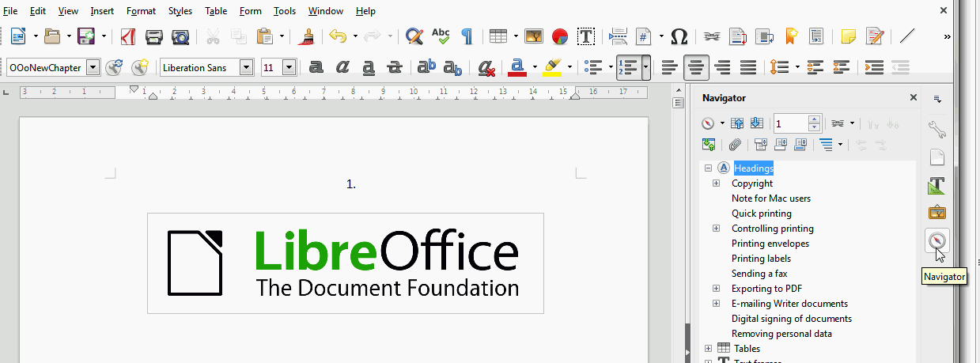Click New Style from selection icon
Viewport: 980px width, 363px height.
pos(140,68)
